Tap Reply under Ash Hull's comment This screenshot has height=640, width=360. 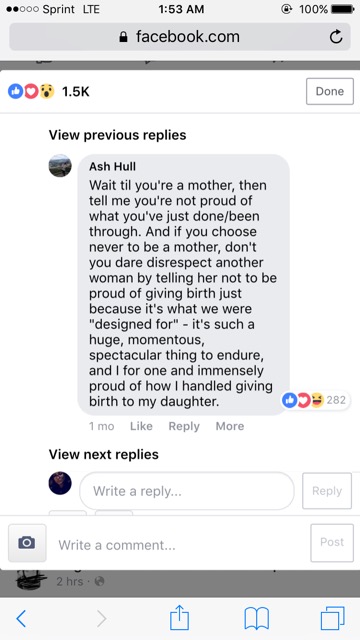(184, 426)
